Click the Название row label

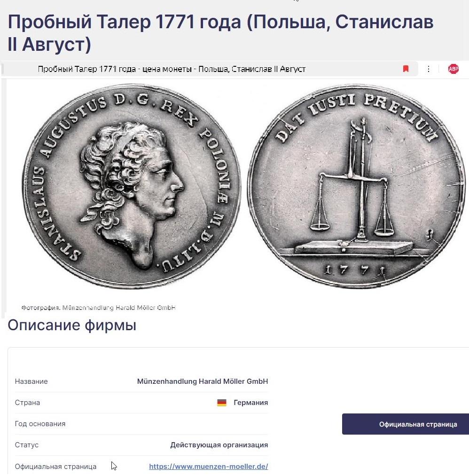[x=31, y=381]
